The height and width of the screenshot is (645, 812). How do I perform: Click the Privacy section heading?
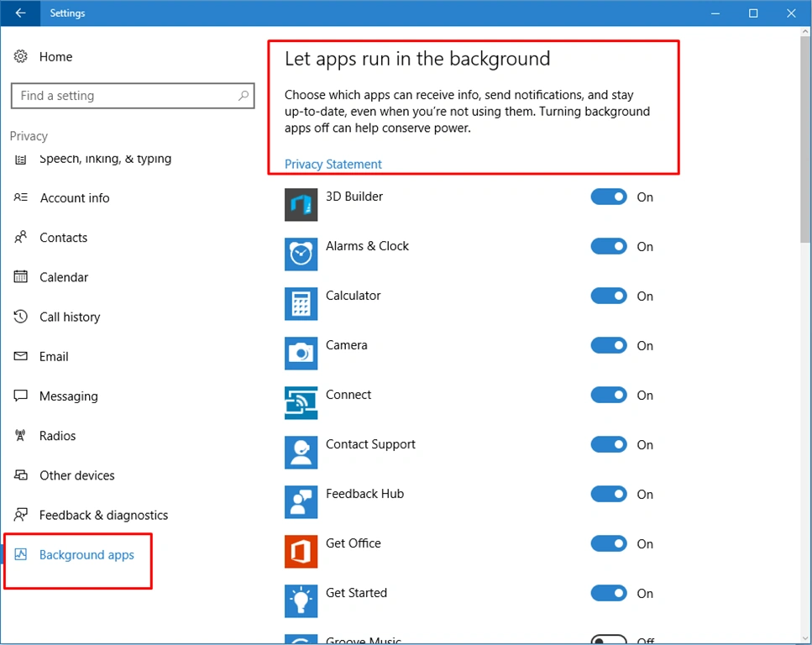point(29,136)
